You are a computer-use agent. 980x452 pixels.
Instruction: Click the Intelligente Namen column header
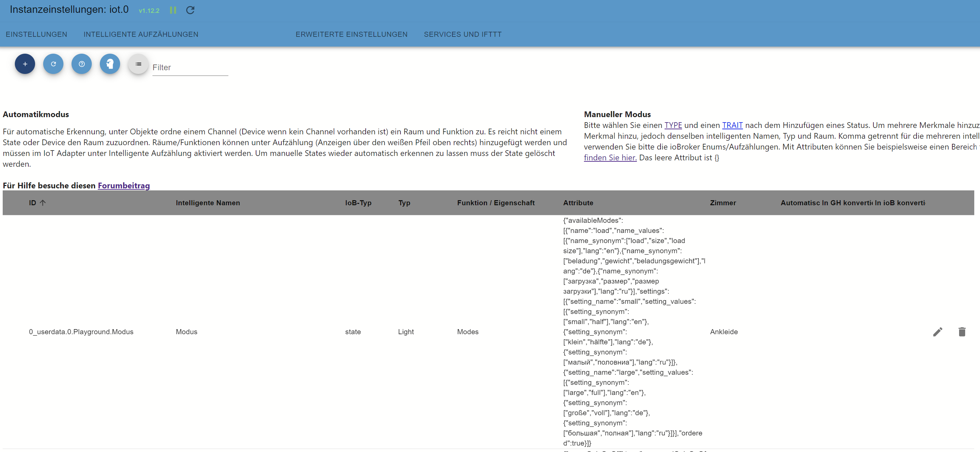(208, 203)
